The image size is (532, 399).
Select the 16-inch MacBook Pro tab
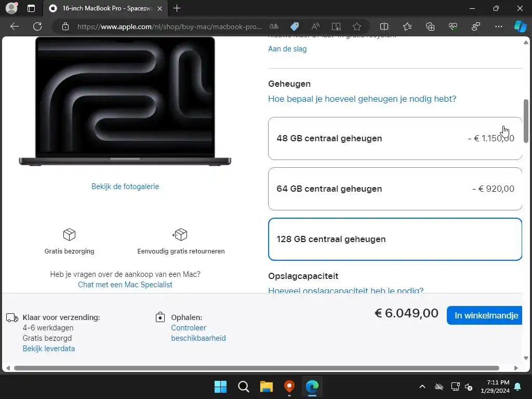click(105, 8)
